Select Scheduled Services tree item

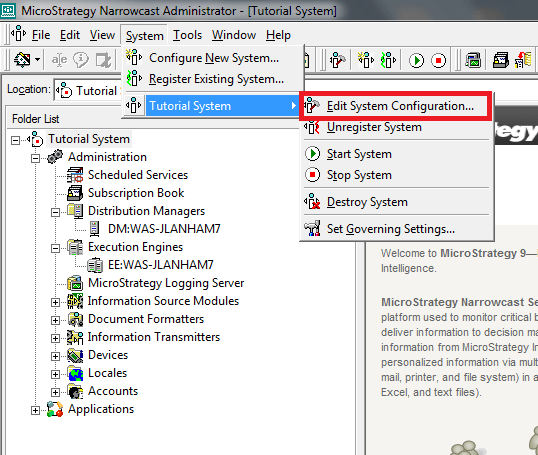coord(138,175)
